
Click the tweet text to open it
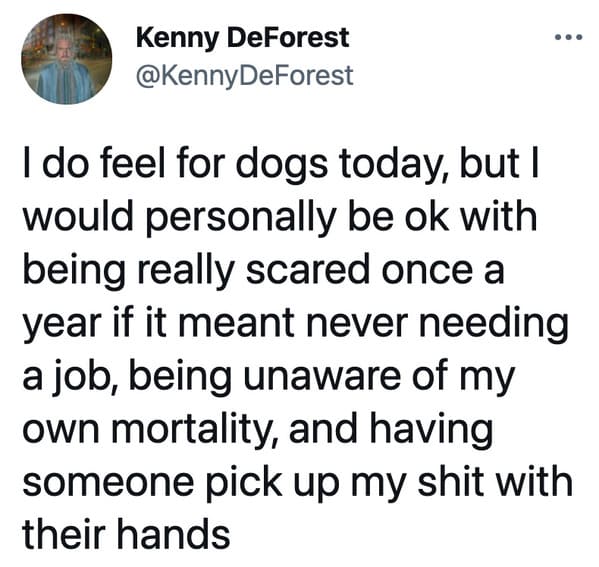click(x=298, y=347)
